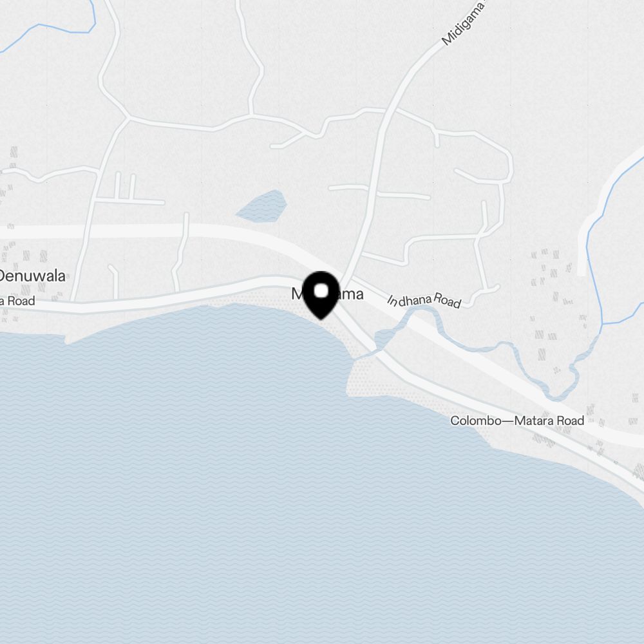This screenshot has width=644, height=644.
Task: Select the small blue pond polygon
Action: 261,206
